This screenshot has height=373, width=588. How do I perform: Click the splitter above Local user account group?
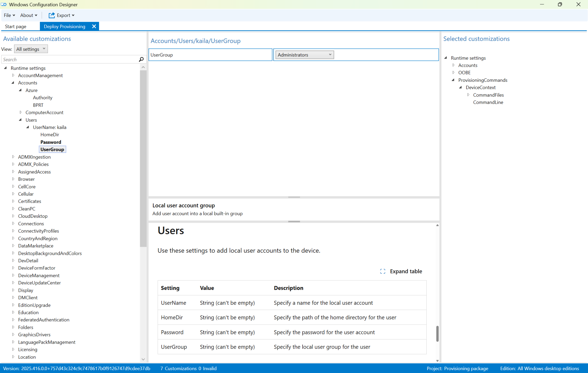pyautogui.click(x=294, y=197)
